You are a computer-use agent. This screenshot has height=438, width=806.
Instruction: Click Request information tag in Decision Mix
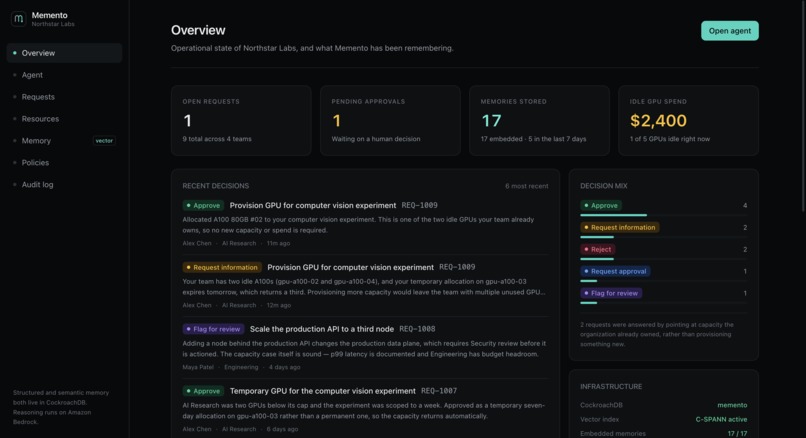[x=620, y=227]
